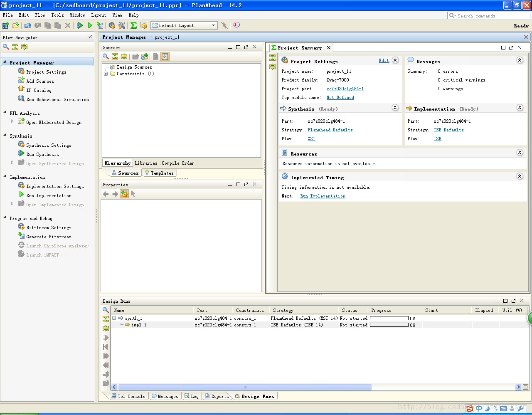Click Run Behavioral Simulation icon

21,99
